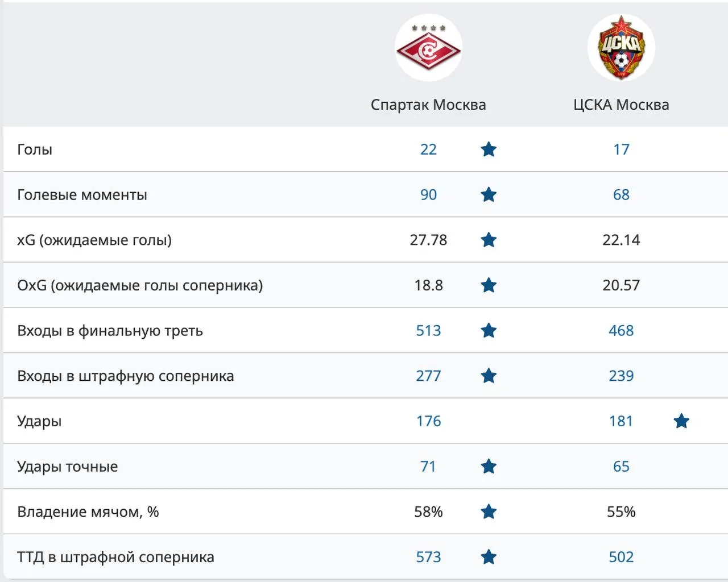The image size is (728, 582).
Task: Click the star in the xG row
Action: (489, 240)
